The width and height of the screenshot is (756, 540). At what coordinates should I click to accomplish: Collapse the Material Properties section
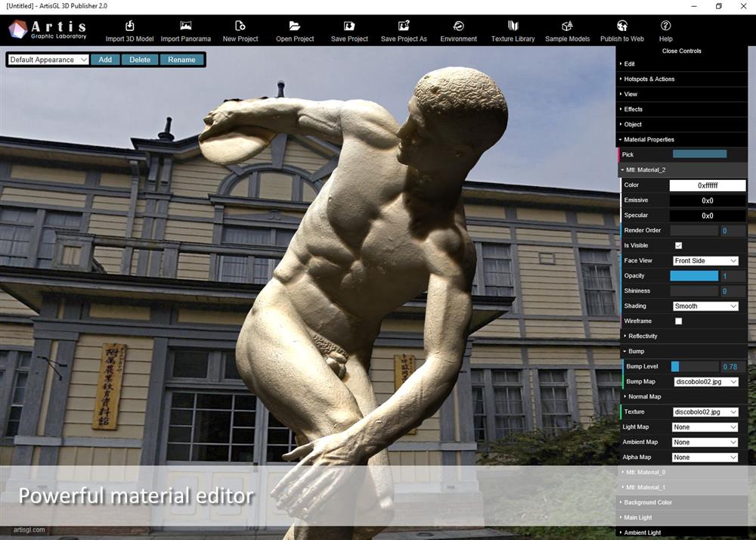682,140
